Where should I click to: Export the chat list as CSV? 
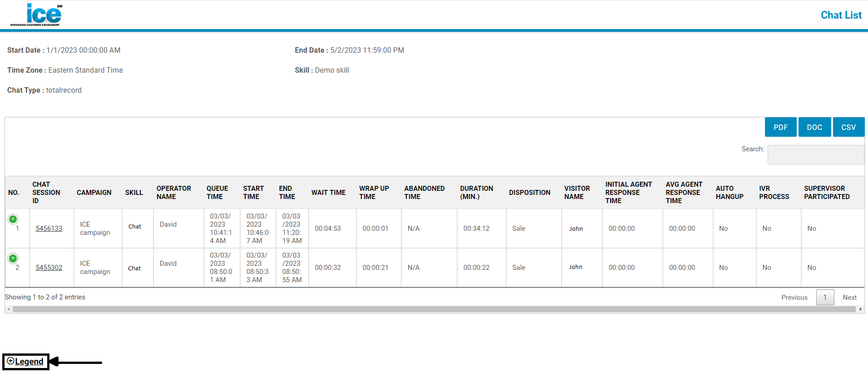click(848, 127)
